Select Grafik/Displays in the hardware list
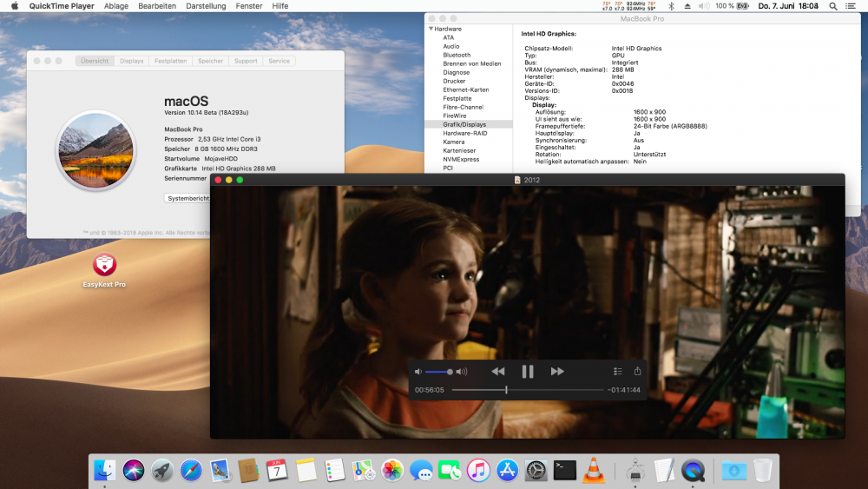Screen dimensions: 868x489 pyautogui.click(x=469, y=124)
